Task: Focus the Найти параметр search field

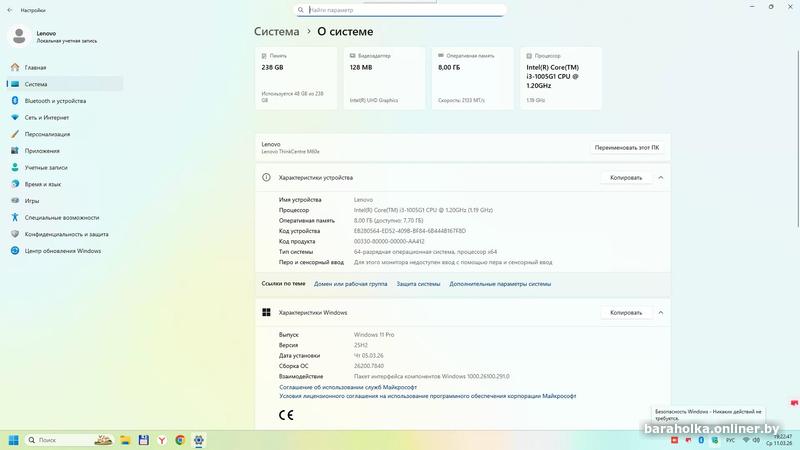Action: (x=401, y=10)
